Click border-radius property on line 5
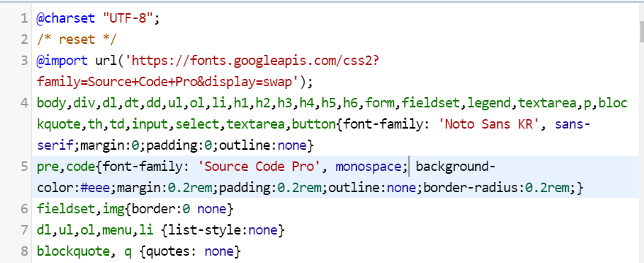Image resolution: width=644 pixels, height=263 pixels. 471,188
